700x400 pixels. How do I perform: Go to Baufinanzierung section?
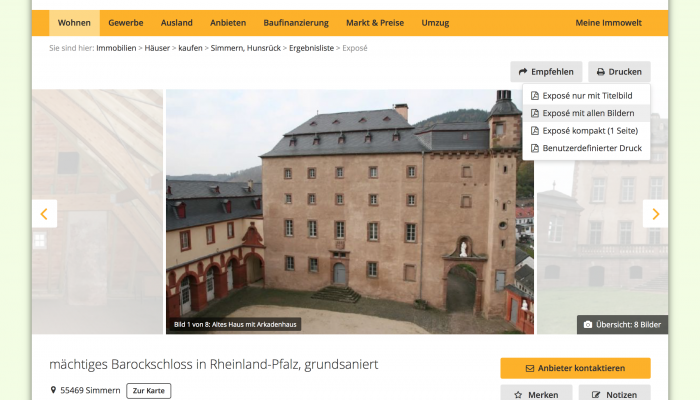296,23
